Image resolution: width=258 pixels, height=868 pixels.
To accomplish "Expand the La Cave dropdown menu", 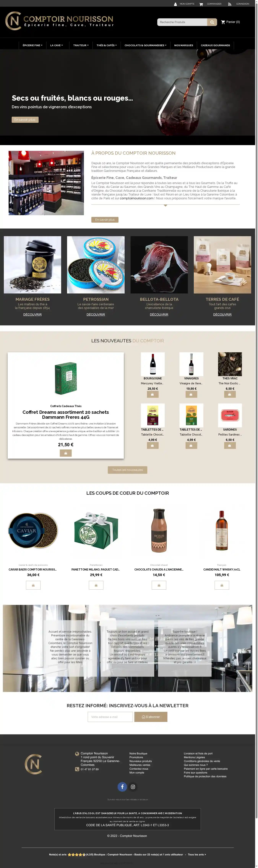I will [x=56, y=45].
